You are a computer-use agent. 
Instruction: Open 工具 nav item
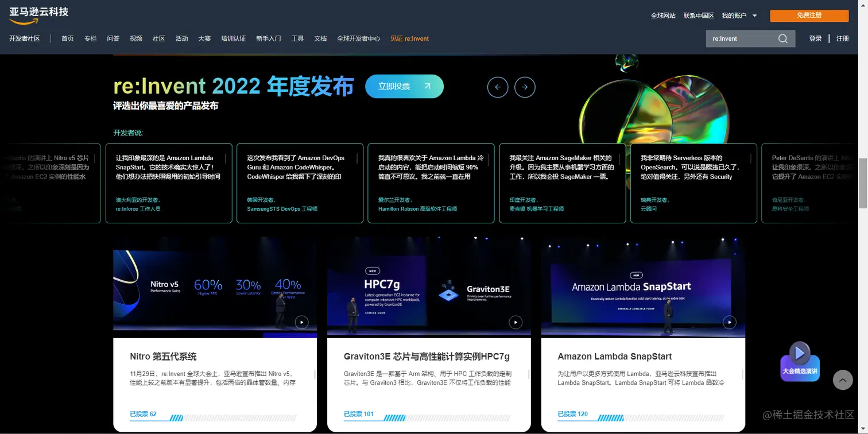[x=297, y=38]
